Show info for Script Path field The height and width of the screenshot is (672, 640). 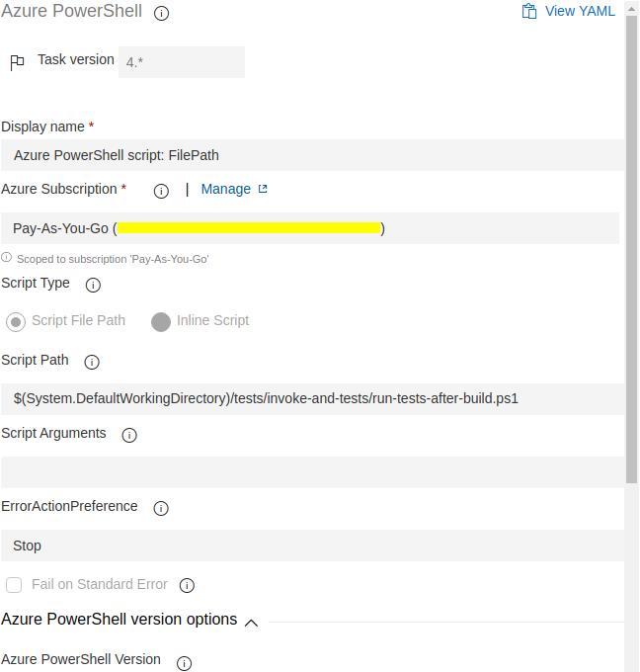92,362
